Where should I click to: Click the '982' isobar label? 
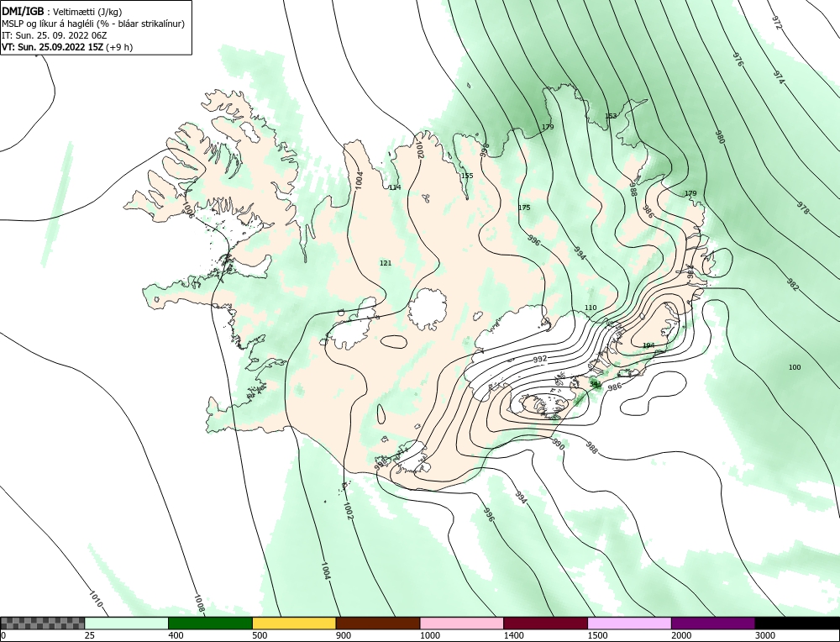tap(794, 285)
